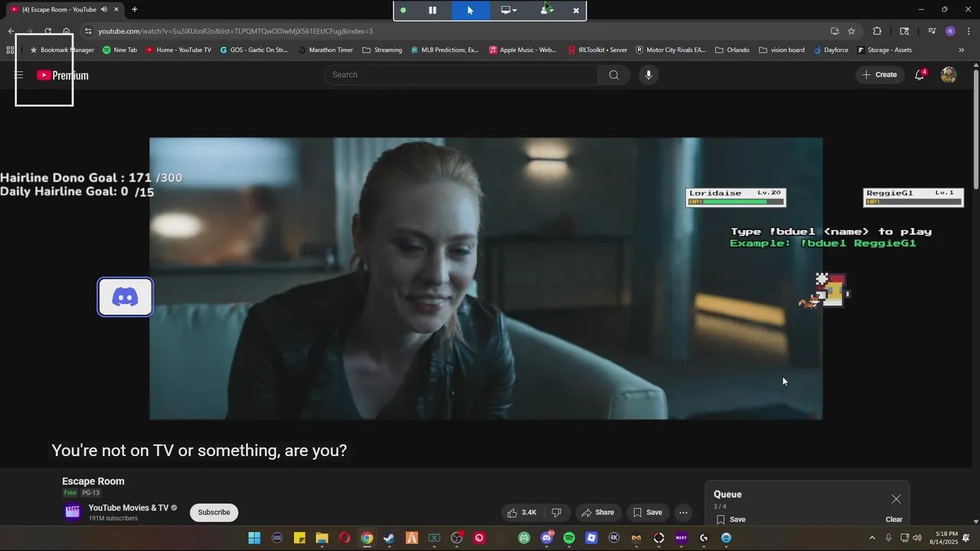Open the Dayforce bookmark
Image resolution: width=980 pixels, height=551 pixels.
pos(831,50)
